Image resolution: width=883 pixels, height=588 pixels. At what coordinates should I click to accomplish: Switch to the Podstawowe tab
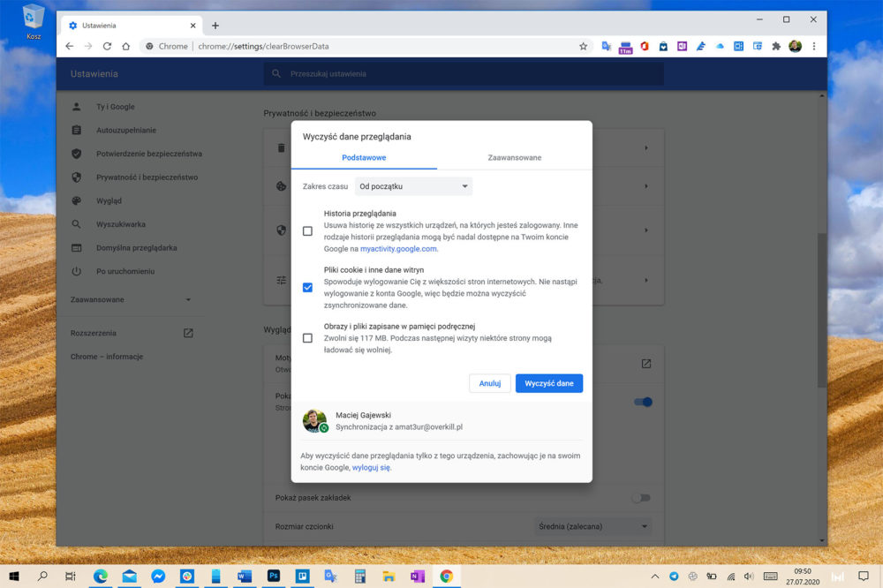tap(364, 158)
